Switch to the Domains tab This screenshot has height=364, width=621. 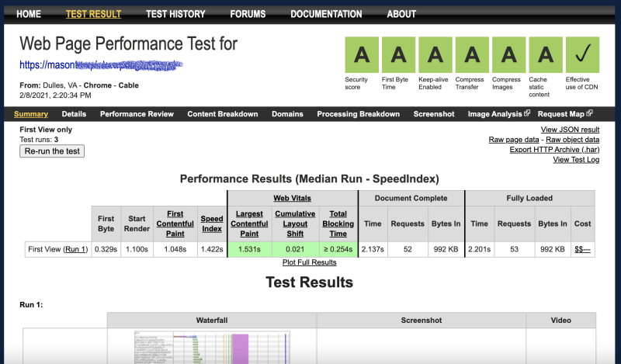pyautogui.click(x=287, y=114)
